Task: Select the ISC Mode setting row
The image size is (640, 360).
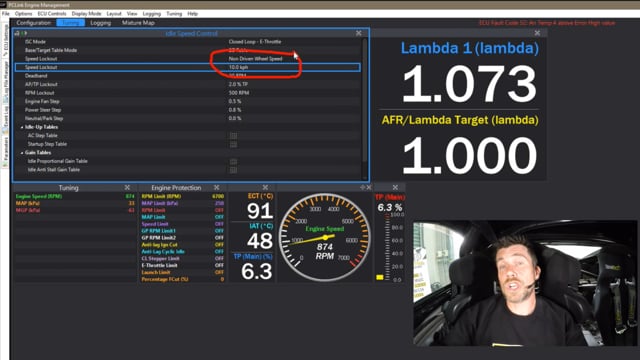Action: coord(188,42)
